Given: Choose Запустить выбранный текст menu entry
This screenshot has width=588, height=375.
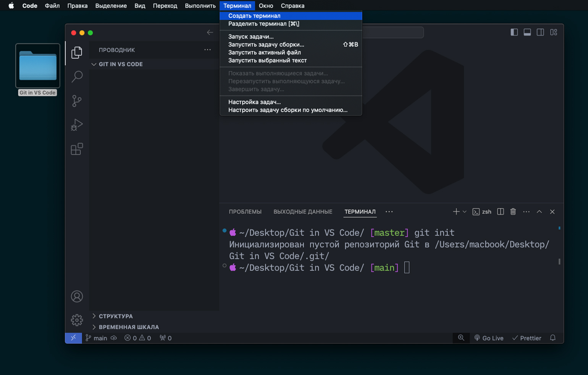Looking at the screenshot, I should (x=291, y=60).
